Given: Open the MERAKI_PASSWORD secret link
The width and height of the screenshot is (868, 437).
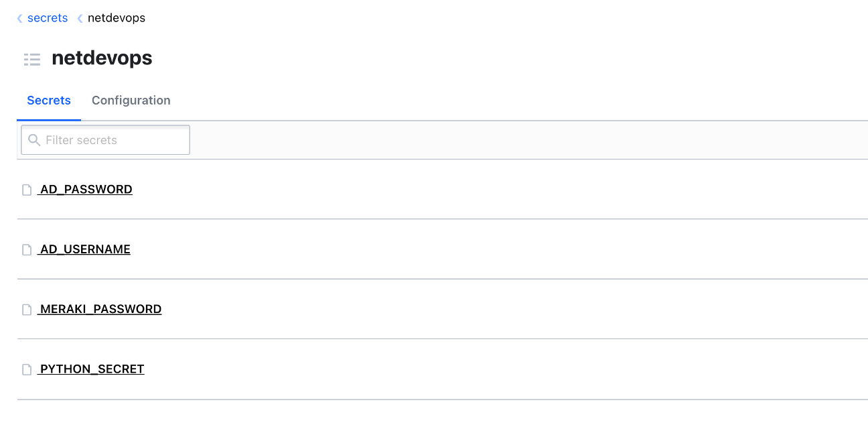Looking at the screenshot, I should click(x=100, y=309).
